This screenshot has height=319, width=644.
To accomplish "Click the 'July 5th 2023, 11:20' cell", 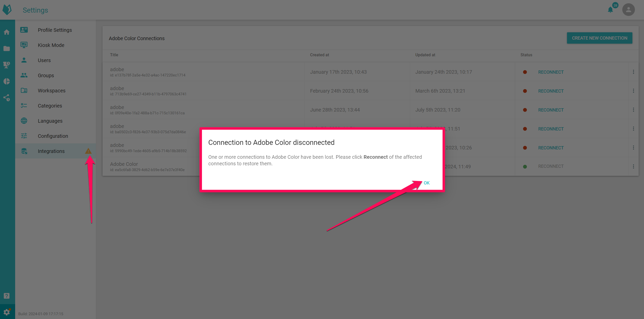I will tap(438, 110).
